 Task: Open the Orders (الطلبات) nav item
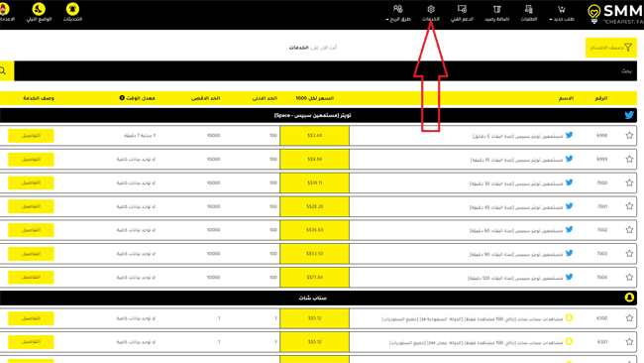529,13
